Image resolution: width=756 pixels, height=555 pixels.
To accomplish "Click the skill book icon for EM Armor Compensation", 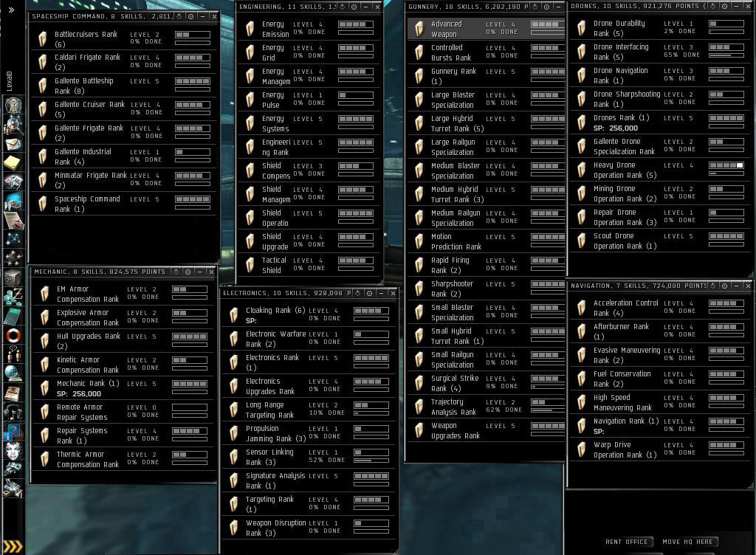I will [45, 294].
